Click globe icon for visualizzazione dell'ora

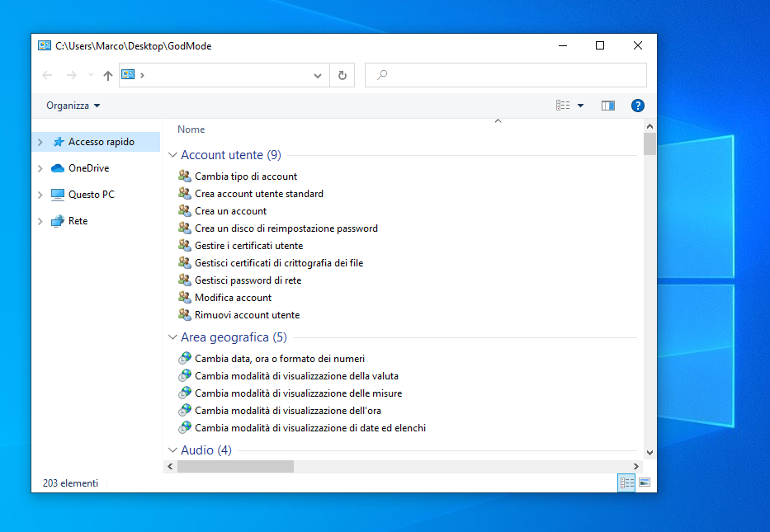click(x=185, y=410)
